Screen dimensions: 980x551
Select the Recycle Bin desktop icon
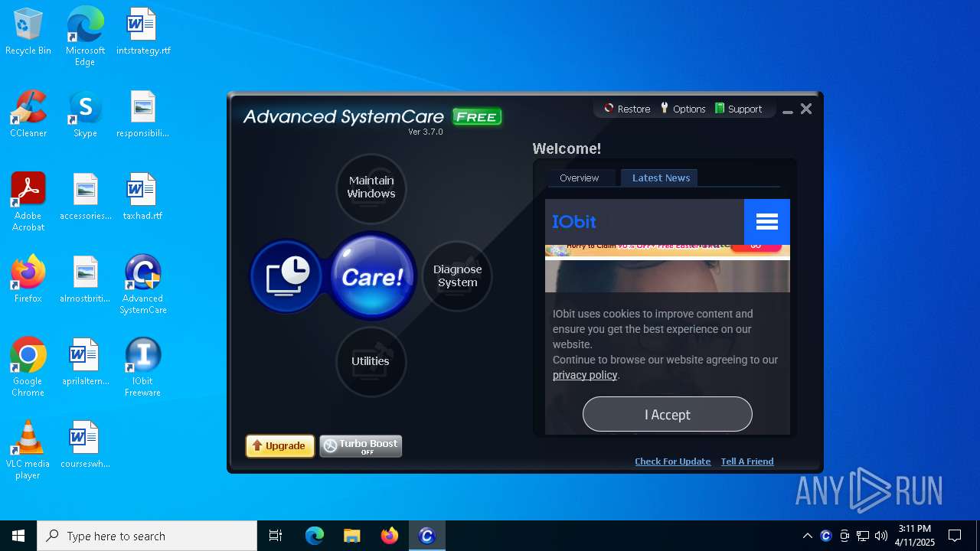click(28, 32)
